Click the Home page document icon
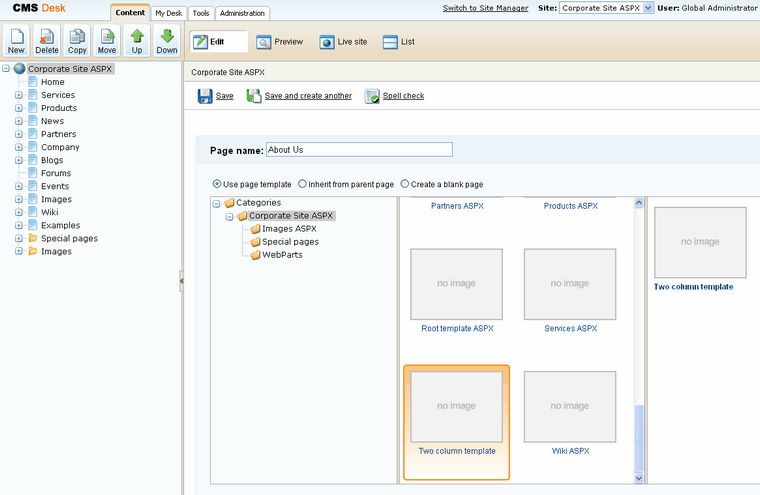The image size is (760, 495). (x=32, y=82)
